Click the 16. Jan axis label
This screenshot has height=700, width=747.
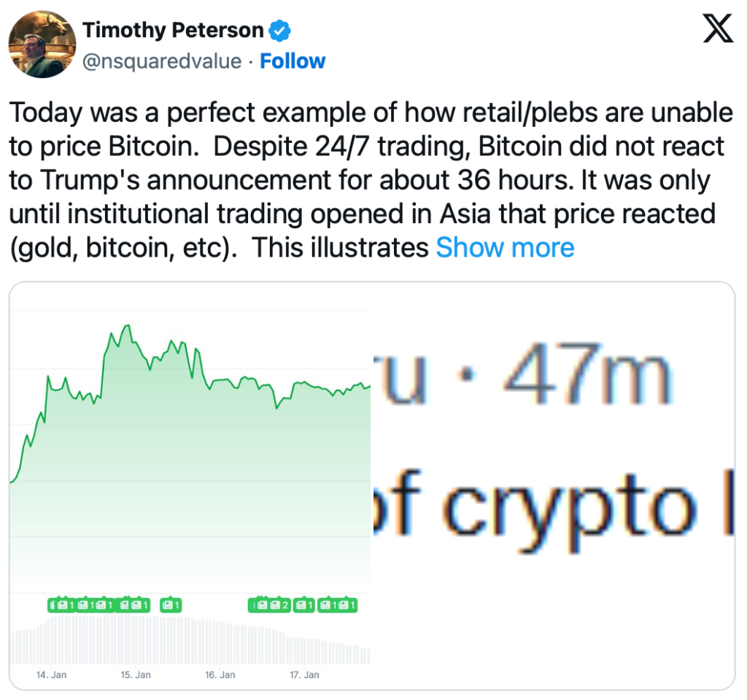tap(220, 674)
